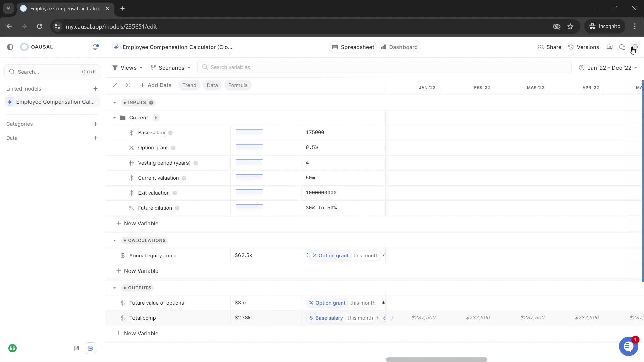Select the Data pill

[x=212, y=85]
